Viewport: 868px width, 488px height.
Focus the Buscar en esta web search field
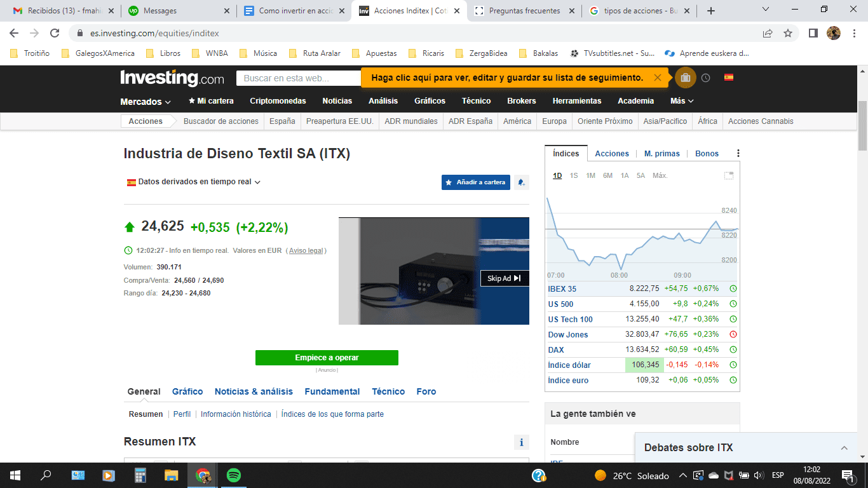click(299, 78)
